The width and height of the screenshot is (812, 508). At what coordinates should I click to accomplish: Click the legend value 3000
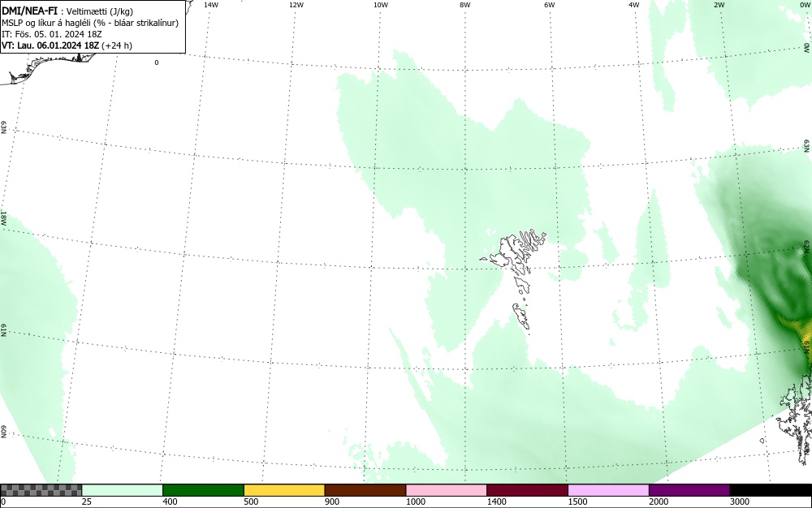tap(740, 502)
